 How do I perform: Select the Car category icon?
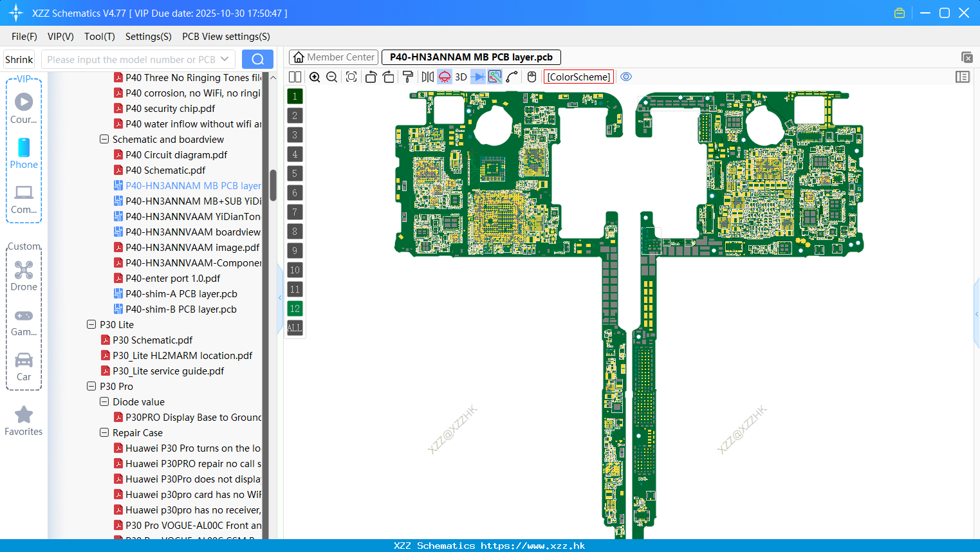[x=24, y=367]
